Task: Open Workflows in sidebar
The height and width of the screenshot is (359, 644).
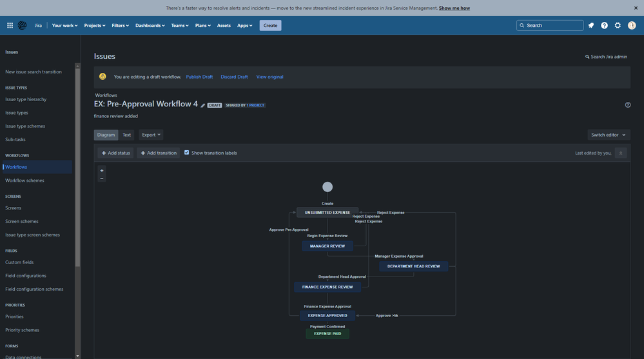Action: 37,167
